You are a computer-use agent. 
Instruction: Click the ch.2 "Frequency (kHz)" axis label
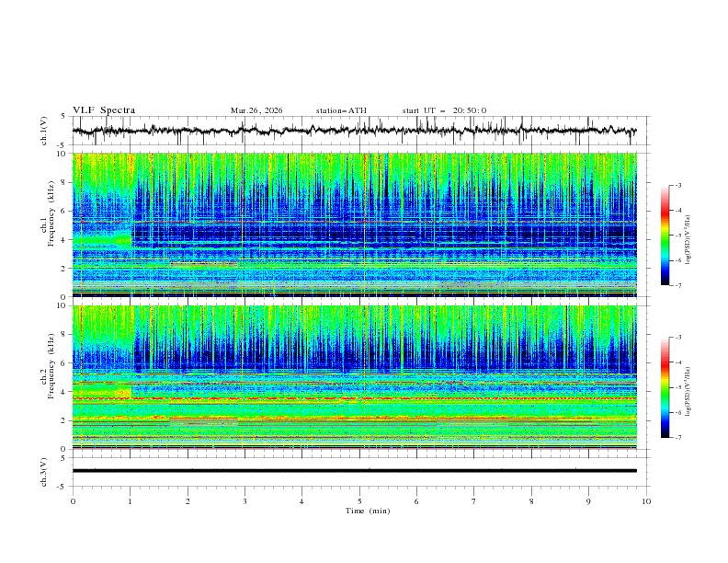click(x=51, y=364)
